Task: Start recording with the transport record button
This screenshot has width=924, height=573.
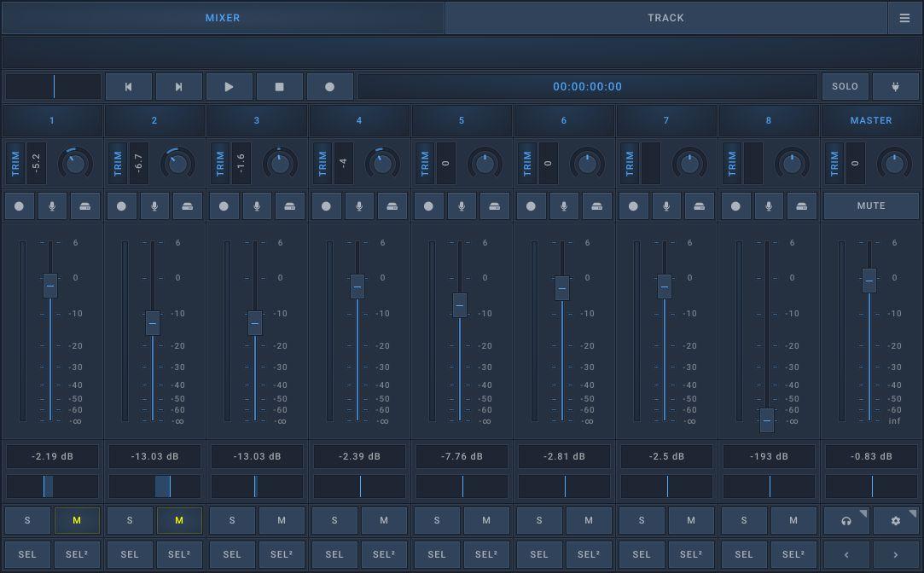Action: point(330,87)
